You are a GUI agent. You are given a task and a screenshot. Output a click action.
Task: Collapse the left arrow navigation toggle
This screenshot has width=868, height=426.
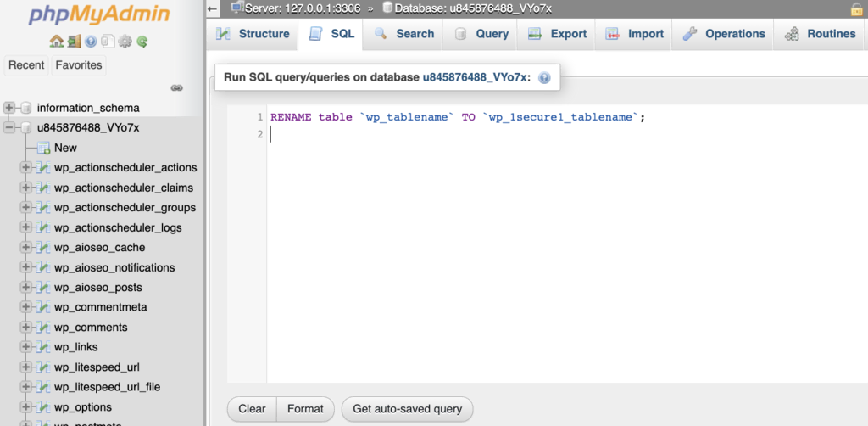point(213,8)
